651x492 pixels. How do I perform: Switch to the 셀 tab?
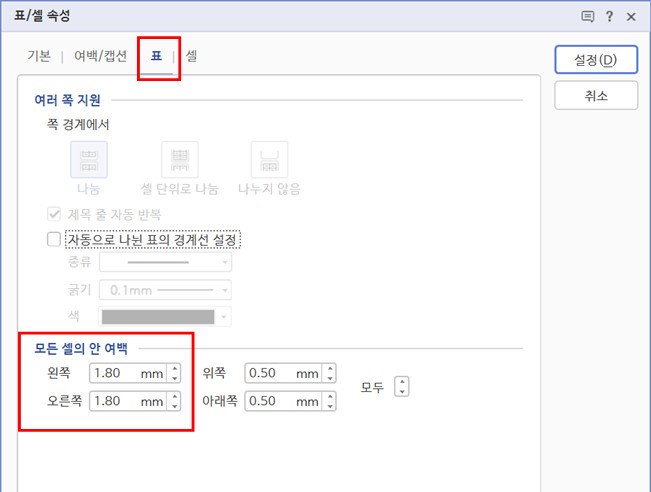191,56
